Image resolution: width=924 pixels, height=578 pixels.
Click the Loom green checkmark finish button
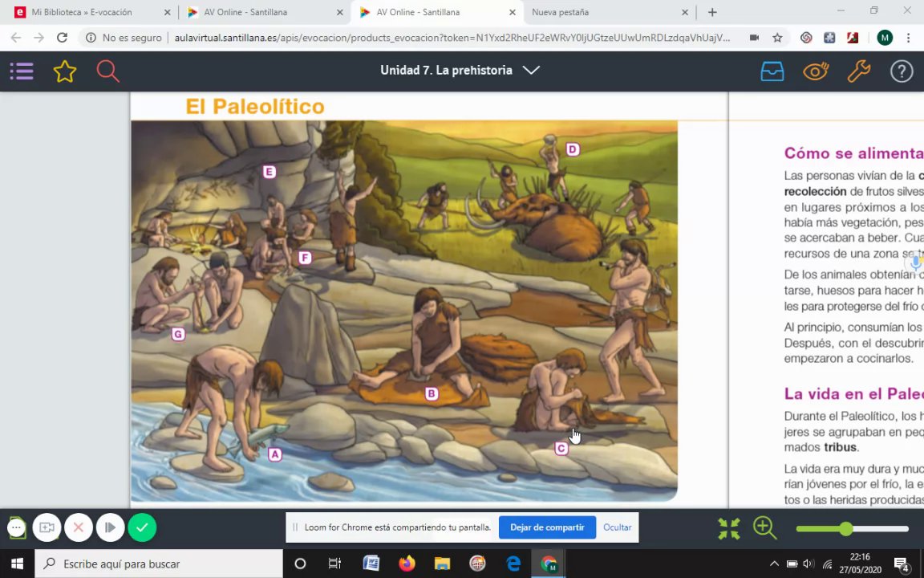coord(142,528)
